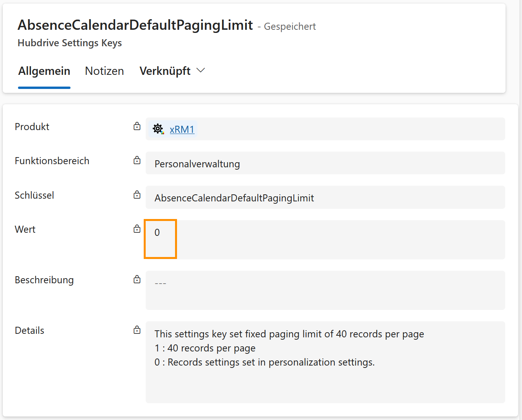Click the lock icon beside Schlüssel
The width and height of the screenshot is (522, 420).
pos(137,195)
